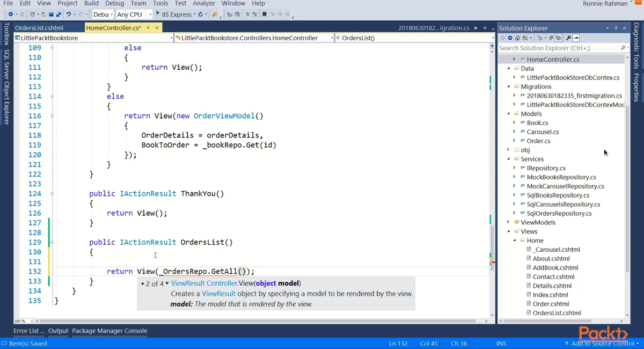Show next View overload in tooltip
This screenshot has width=644, height=349.
[x=167, y=283]
